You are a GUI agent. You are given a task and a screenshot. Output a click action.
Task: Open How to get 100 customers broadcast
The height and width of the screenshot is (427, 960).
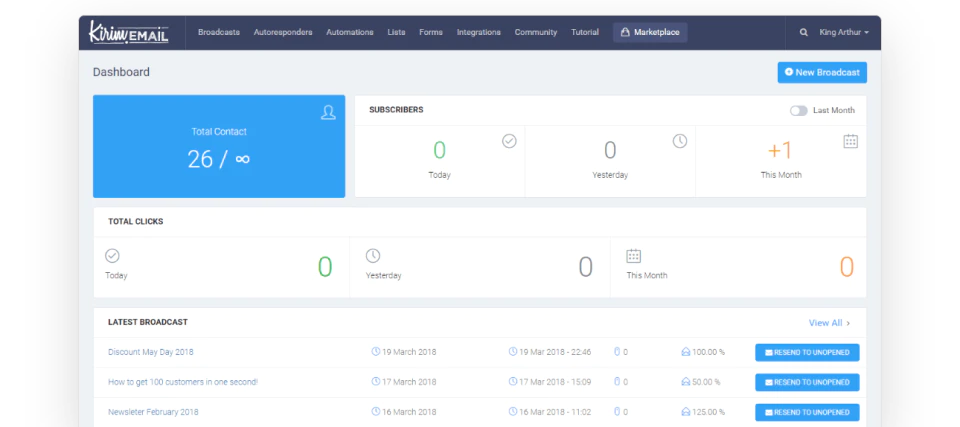pyautogui.click(x=183, y=382)
